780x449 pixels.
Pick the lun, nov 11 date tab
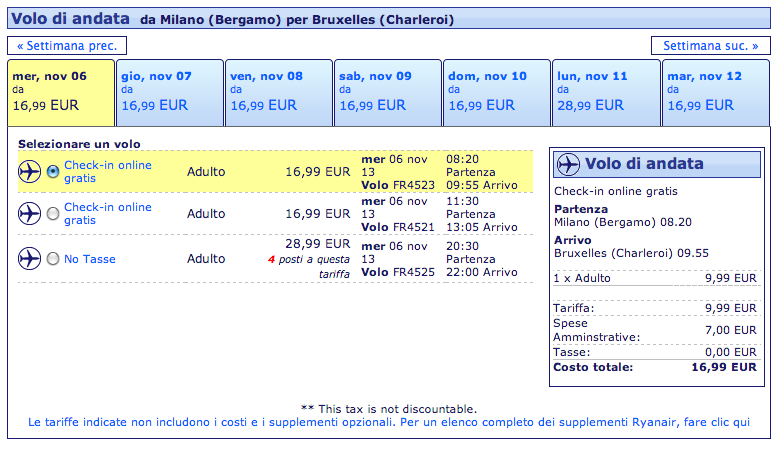tap(605, 92)
